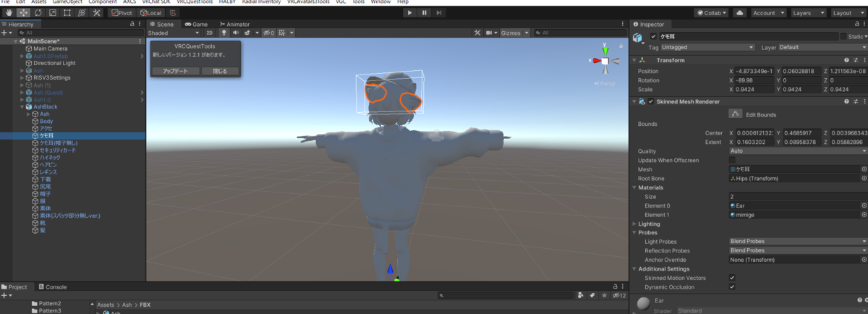Select the Rect tool
The width and height of the screenshot is (868, 314).
67,13
